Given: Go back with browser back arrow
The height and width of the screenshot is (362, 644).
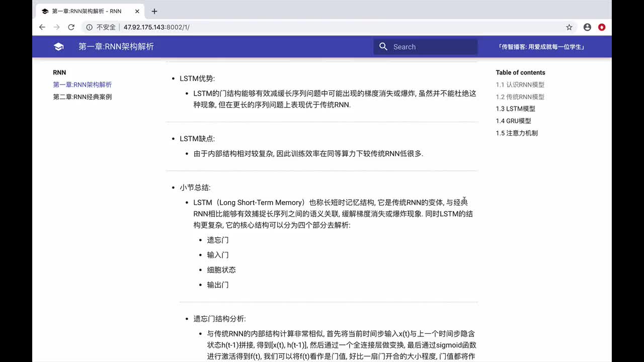Looking at the screenshot, I should (x=42, y=27).
